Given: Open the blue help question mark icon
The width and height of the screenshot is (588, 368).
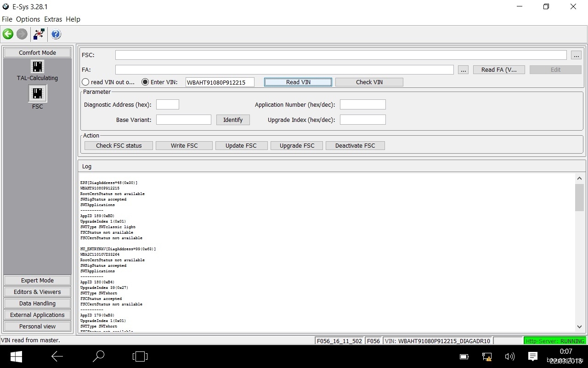Looking at the screenshot, I should click(56, 34).
